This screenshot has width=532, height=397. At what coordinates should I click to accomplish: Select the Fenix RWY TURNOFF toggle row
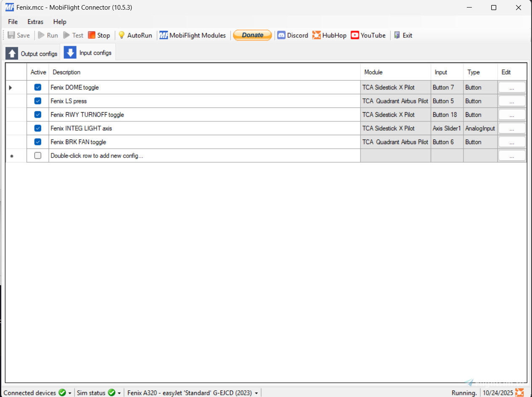204,115
